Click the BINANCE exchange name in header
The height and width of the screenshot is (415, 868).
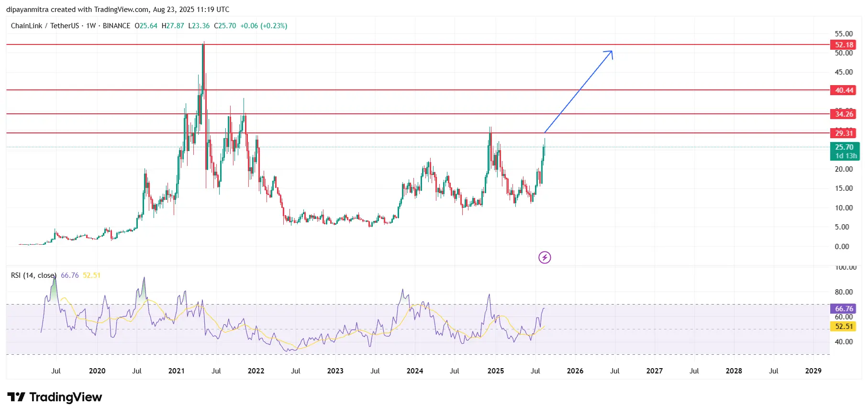tap(116, 26)
